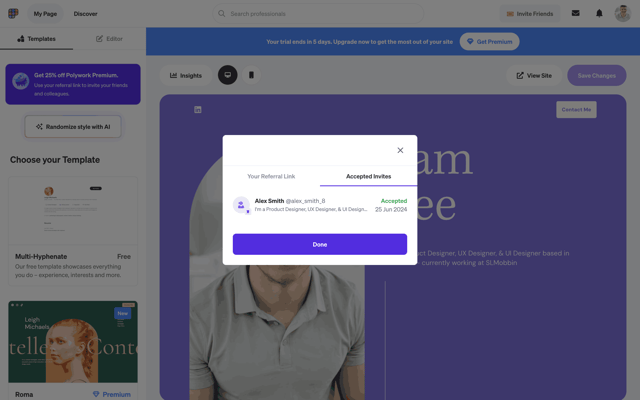Image resolution: width=640 pixels, height=400 pixels.
Task: Select the Accepted Invites tab
Action: click(369, 176)
